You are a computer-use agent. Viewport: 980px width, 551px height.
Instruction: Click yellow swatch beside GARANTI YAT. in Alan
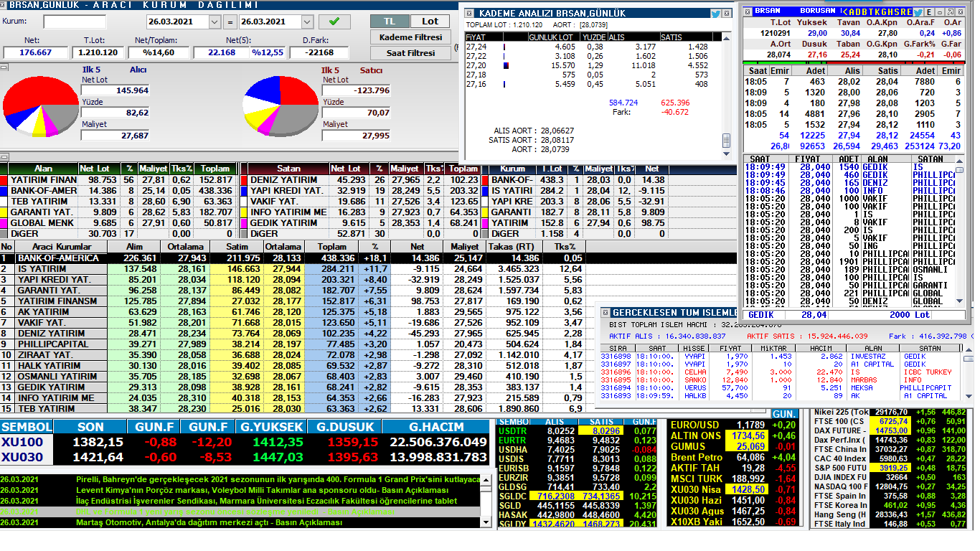coord(3,212)
